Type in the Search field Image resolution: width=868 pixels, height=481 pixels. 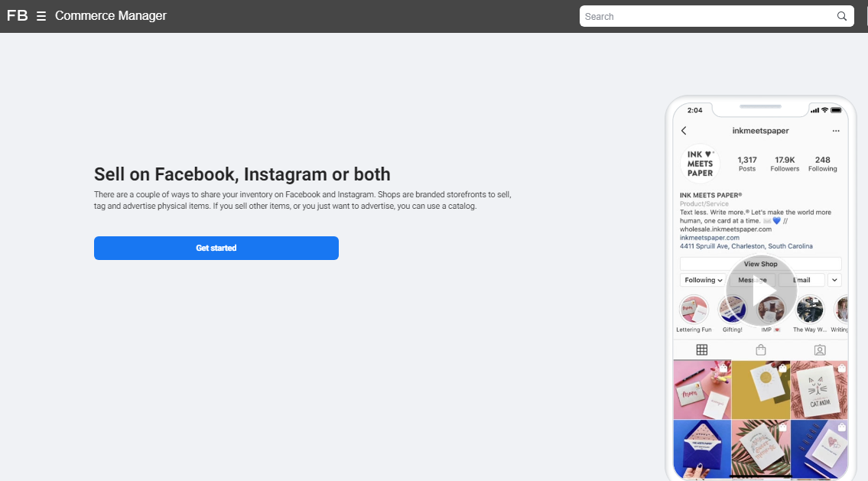point(707,16)
